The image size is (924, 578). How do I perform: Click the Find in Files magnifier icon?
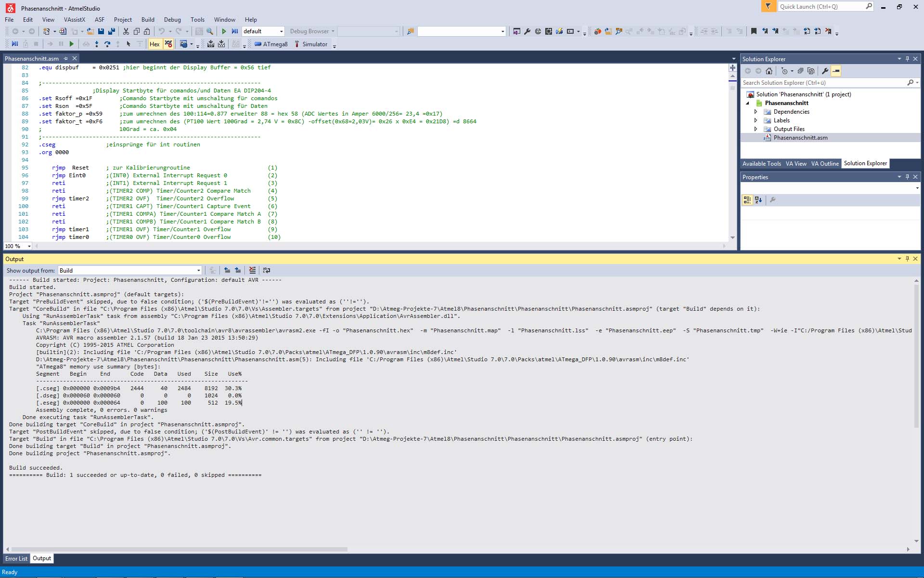210,31
